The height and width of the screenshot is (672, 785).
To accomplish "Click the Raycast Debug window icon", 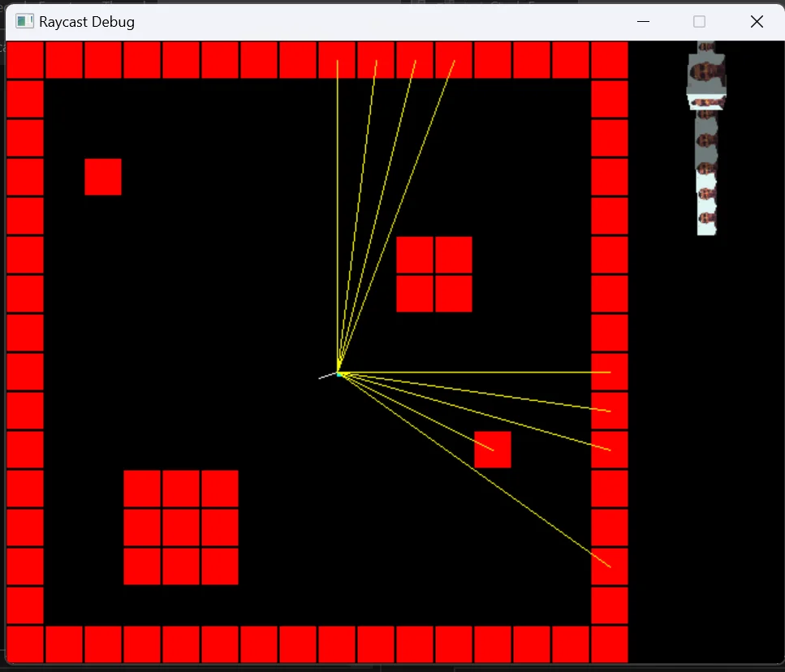I will pos(24,22).
